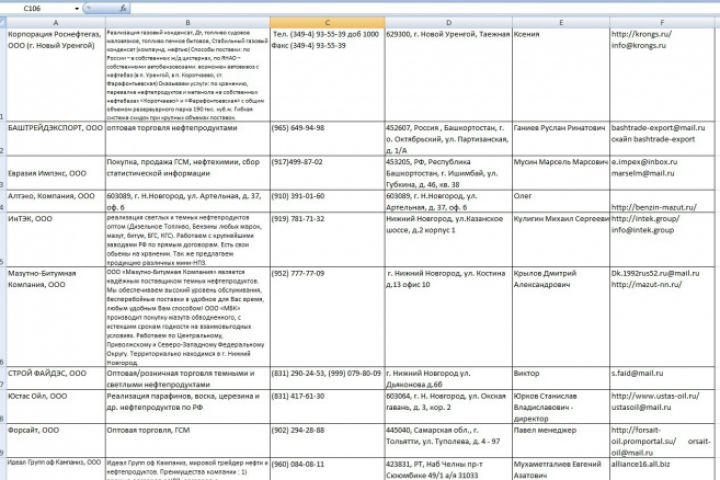Select phone cell '(902) 294-28-88'
Screen dimensions: 720x480
point(327,440)
